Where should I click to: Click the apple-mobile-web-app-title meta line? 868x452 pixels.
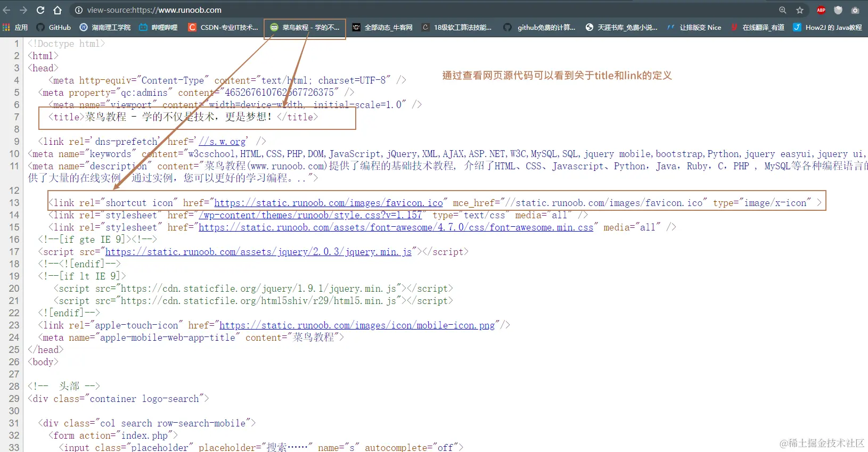[191, 338]
